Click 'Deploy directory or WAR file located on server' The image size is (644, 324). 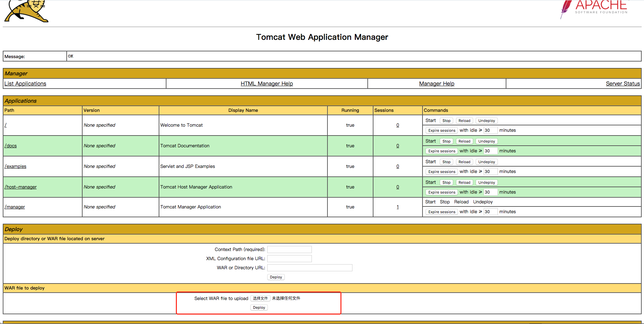coord(54,239)
